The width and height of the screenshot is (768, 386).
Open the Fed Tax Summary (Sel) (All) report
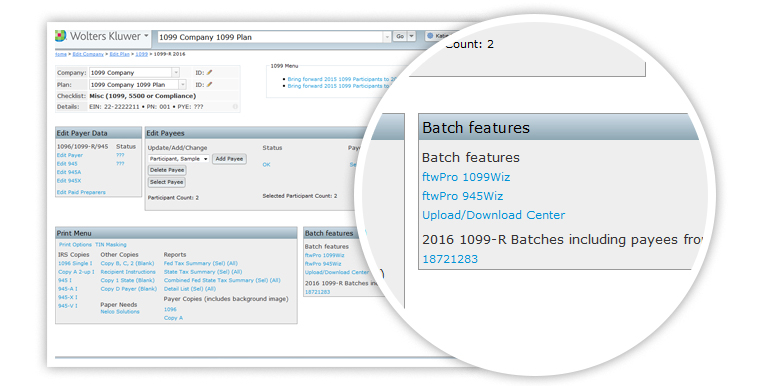pos(201,263)
